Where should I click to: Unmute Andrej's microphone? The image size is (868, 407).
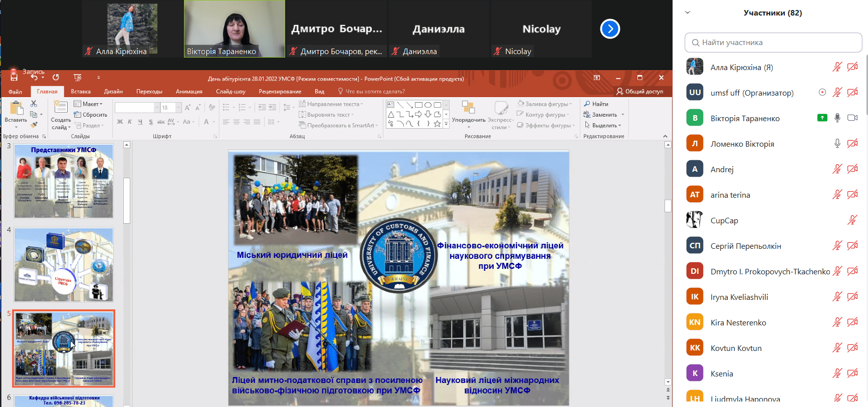(837, 169)
